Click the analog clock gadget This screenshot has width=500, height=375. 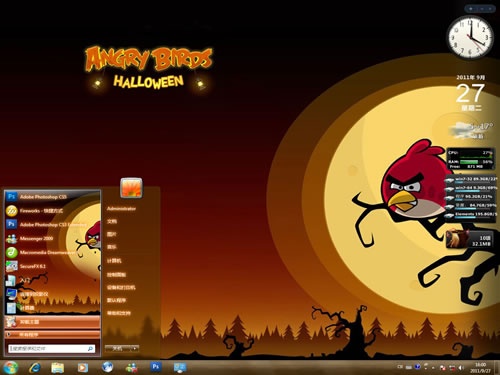point(470,37)
